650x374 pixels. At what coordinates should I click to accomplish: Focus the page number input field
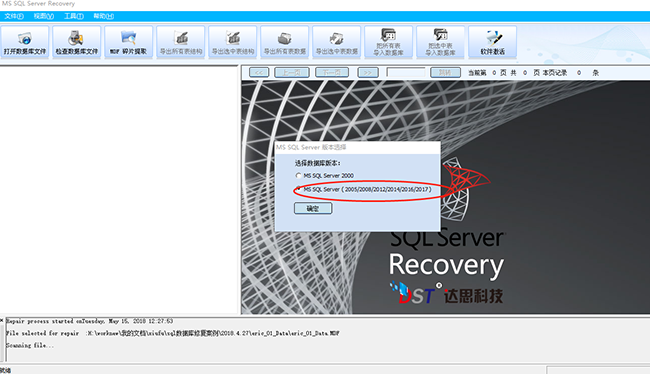pos(406,73)
